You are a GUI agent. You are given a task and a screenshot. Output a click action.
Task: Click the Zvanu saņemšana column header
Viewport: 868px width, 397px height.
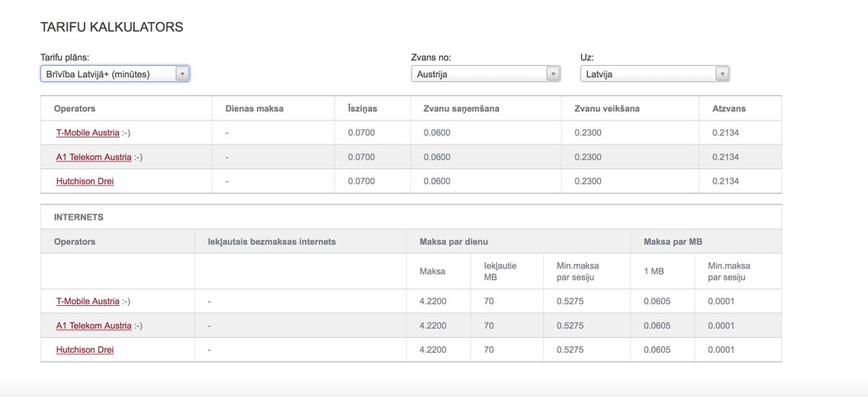point(461,108)
